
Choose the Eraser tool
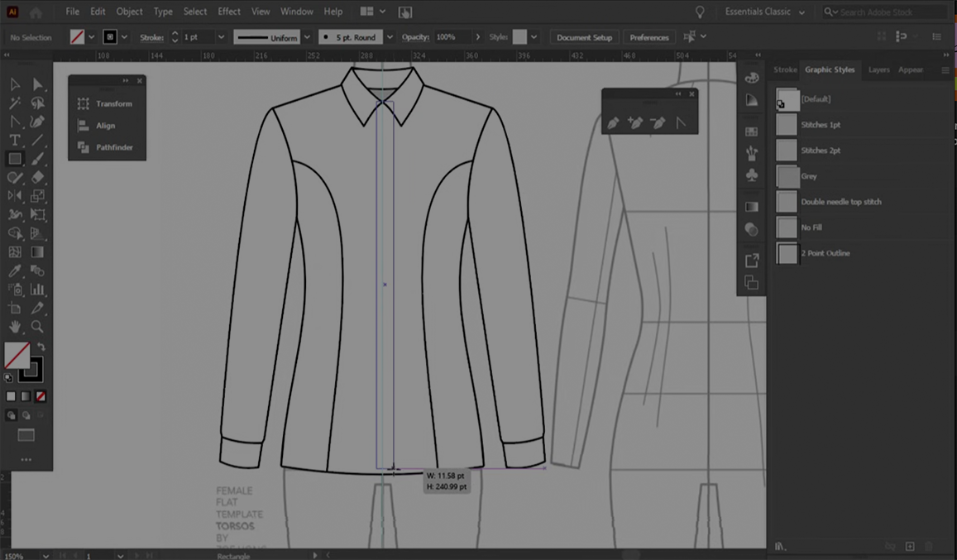37,177
